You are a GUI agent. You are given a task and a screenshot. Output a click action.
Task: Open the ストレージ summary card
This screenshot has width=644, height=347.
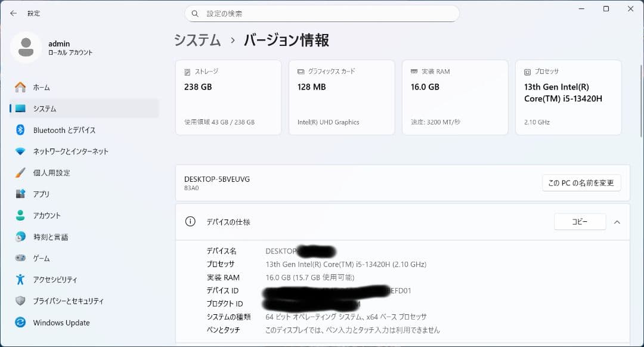[228, 97]
